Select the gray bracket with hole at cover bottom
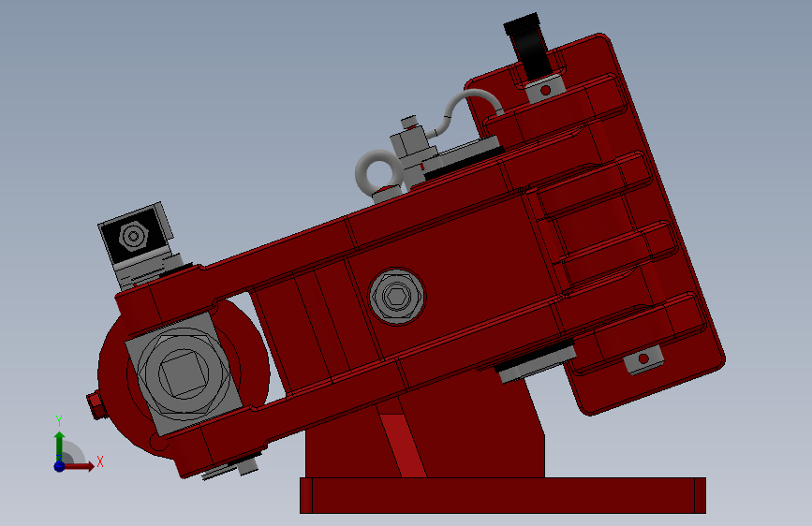This screenshot has width=812, height=526. click(x=643, y=359)
